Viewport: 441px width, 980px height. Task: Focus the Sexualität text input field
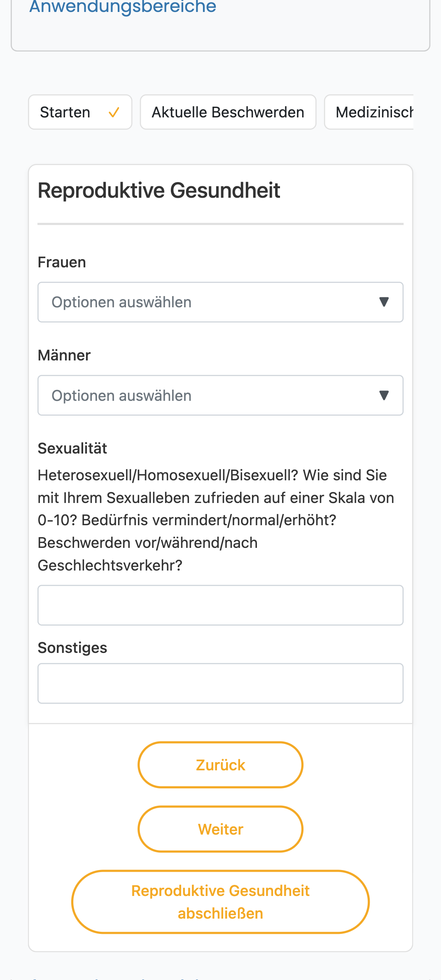point(220,605)
